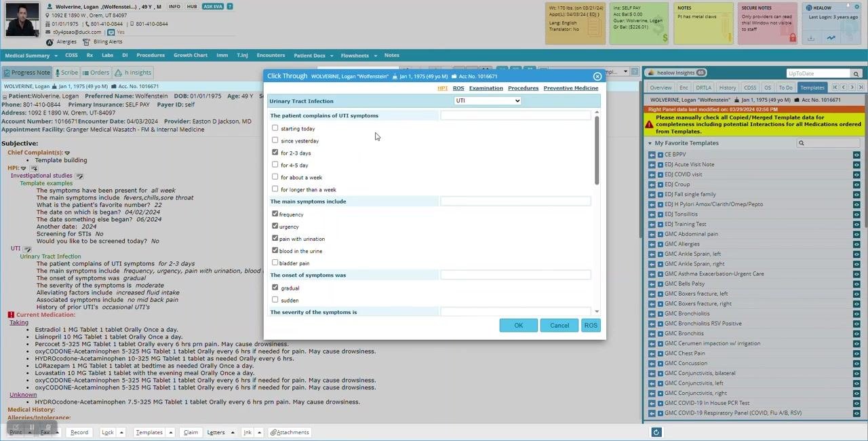
Task: Switch to the Examination tab in dialog
Action: pyautogui.click(x=486, y=88)
